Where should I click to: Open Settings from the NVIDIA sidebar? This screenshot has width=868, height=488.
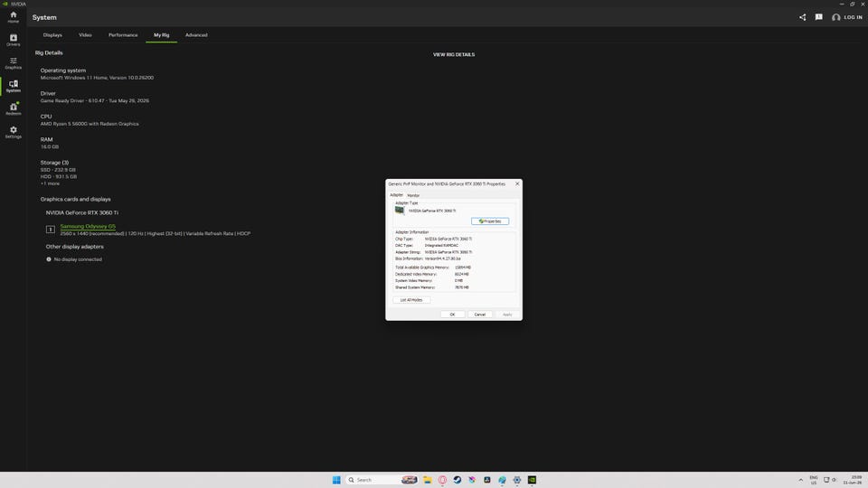click(x=14, y=132)
